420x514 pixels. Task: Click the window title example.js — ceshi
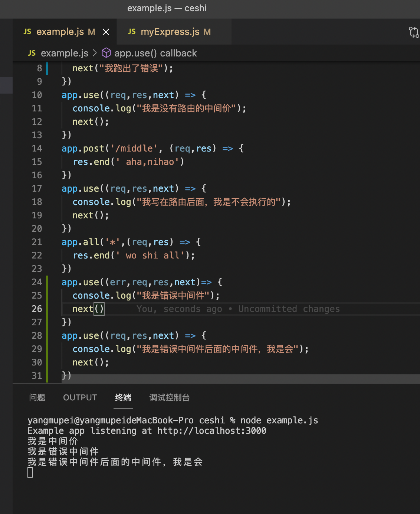(x=167, y=8)
